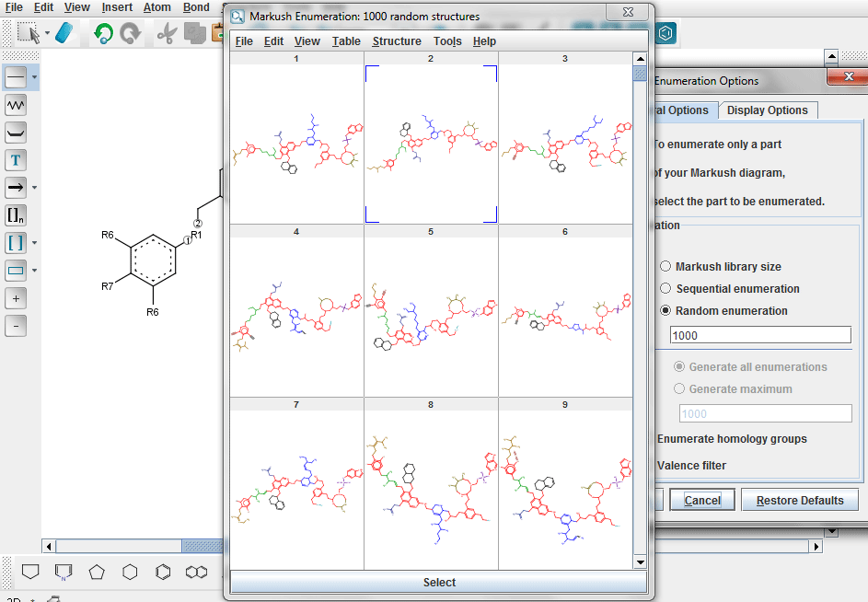Screen dimensions: 868x602
Task: Click the Restore Defaults button
Action: 800,499
